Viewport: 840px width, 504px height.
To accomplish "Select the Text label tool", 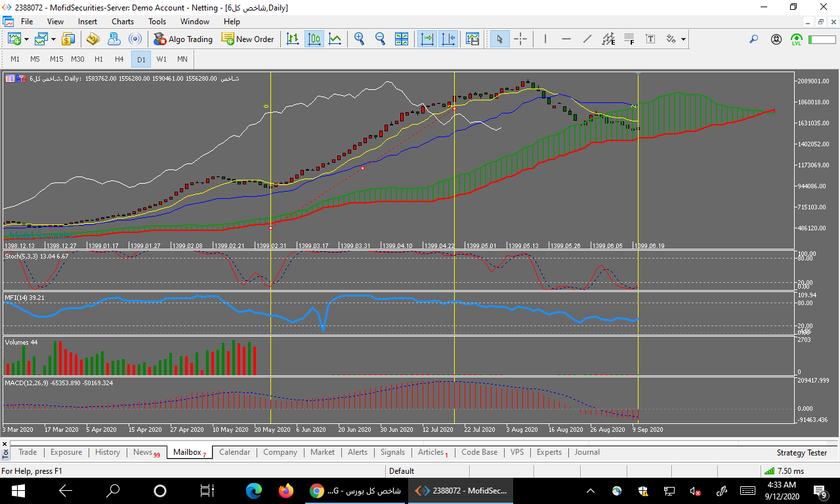I will coord(650,39).
